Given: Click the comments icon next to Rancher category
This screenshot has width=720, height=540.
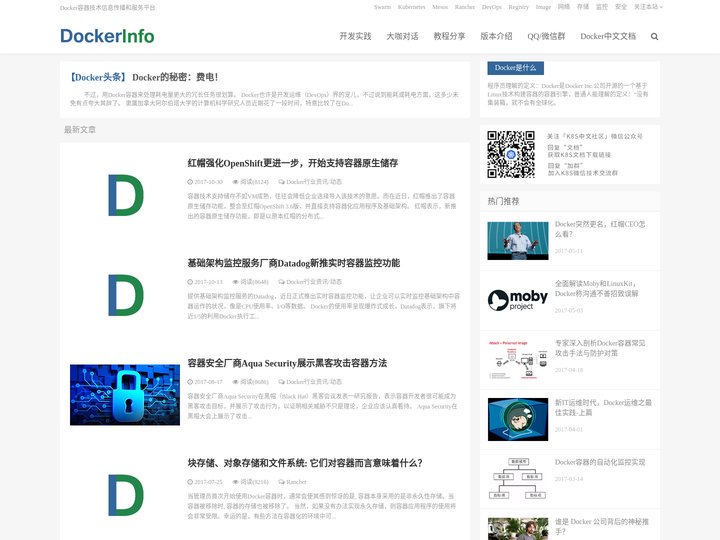Looking at the screenshot, I should tap(281, 482).
